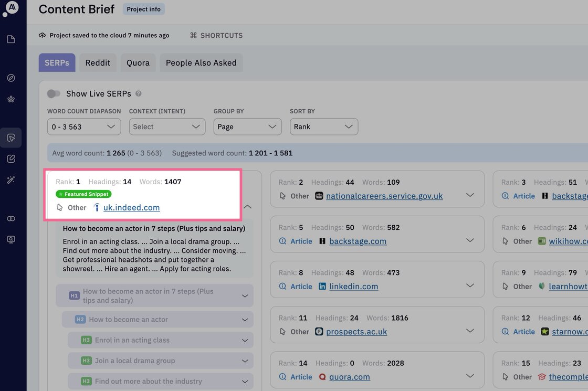Click the LinkedIn favicon in Rank 8 card
The image size is (588, 391).
point(322,287)
